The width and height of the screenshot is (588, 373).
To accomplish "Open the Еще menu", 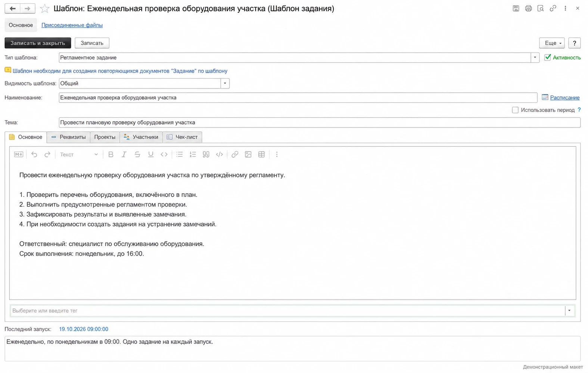I will click(552, 43).
